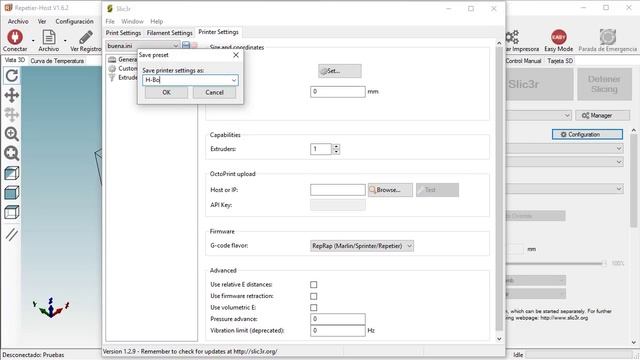The width and height of the screenshot is (640, 360).
Task: Click the delete preset icon next to save
Action: pos(195,45)
